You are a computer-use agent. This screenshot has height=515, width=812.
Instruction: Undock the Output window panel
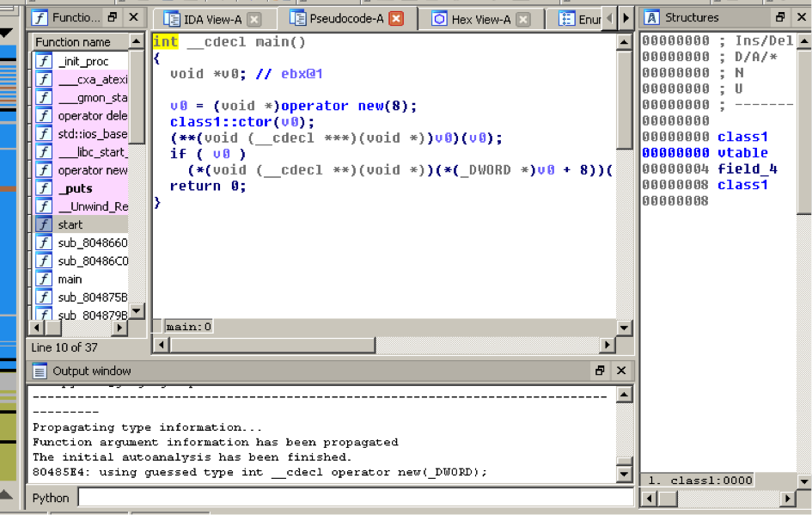tap(601, 371)
